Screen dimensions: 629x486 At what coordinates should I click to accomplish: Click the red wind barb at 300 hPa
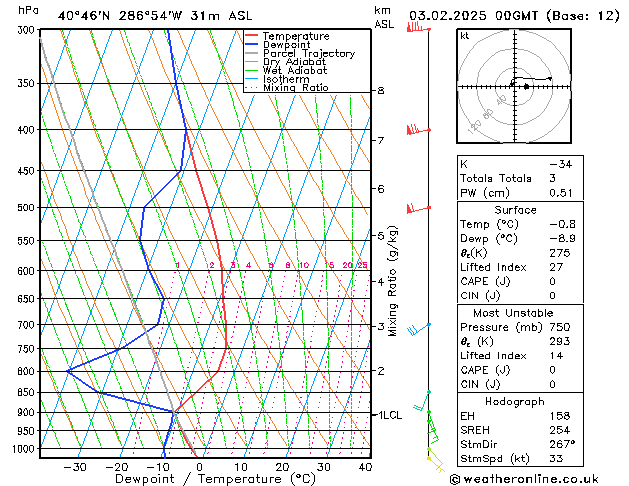point(418,28)
